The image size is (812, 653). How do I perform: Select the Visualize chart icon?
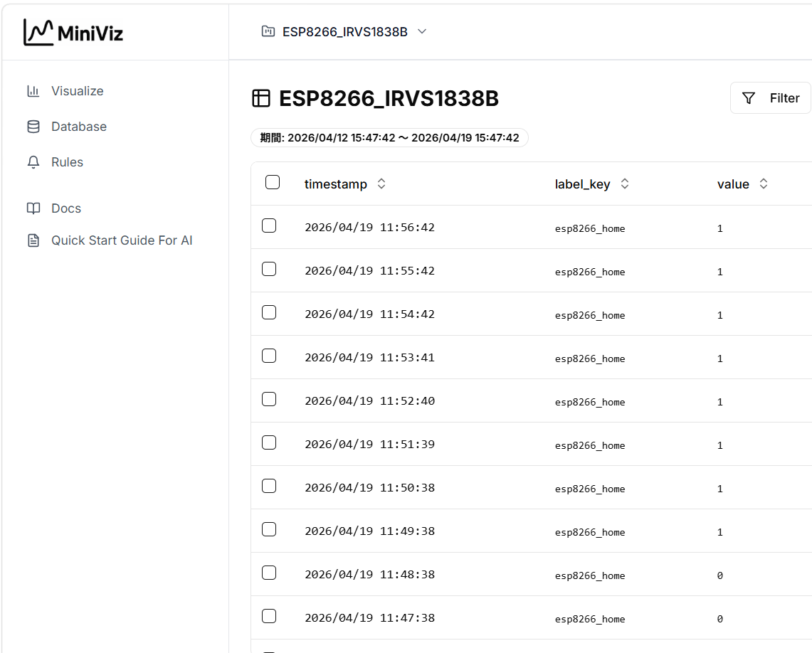coord(33,90)
